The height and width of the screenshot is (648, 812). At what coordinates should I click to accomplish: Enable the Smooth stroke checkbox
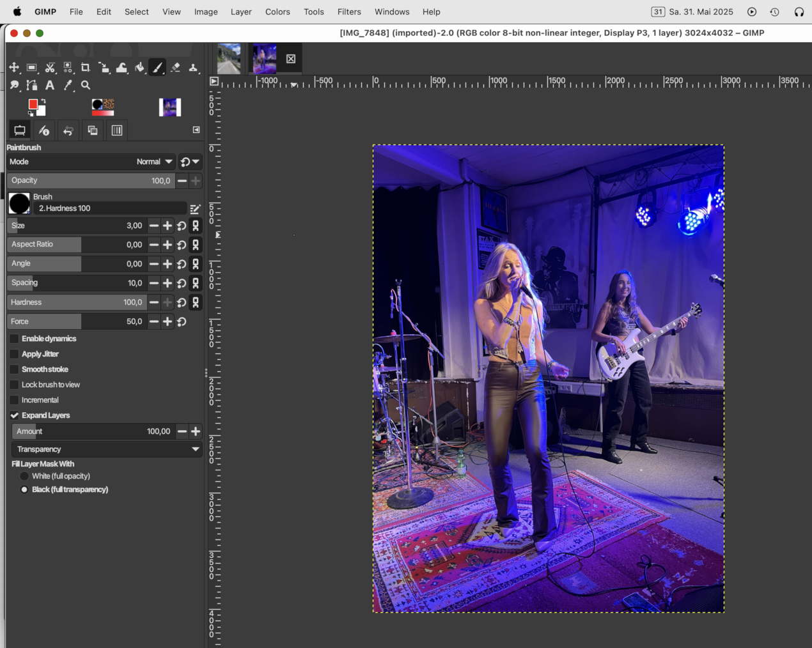click(x=14, y=369)
